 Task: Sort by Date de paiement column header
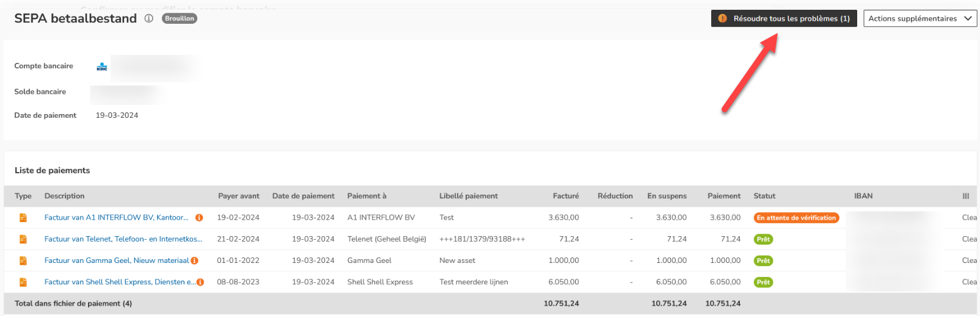coord(304,196)
